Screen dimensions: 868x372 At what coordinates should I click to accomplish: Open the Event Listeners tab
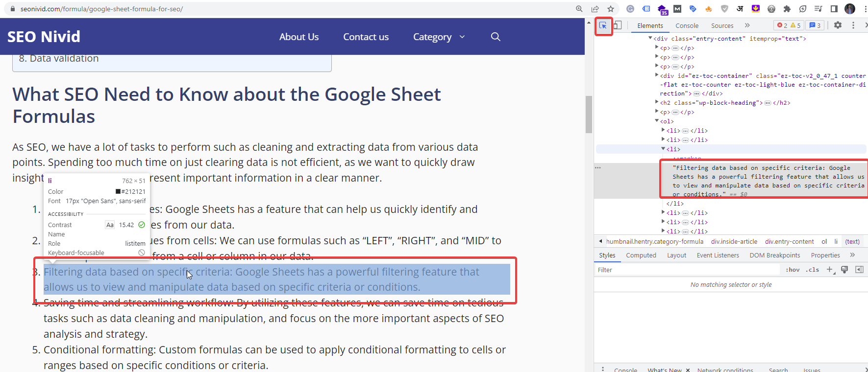(718, 255)
